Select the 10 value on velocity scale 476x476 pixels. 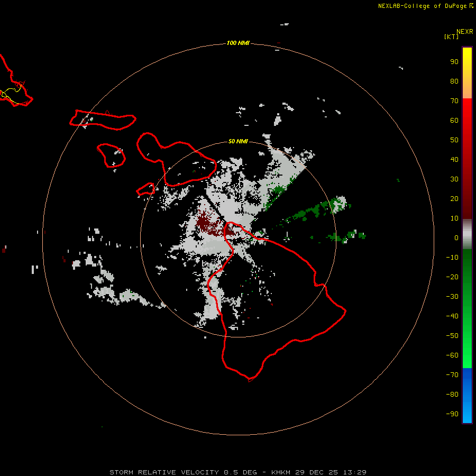454,218
